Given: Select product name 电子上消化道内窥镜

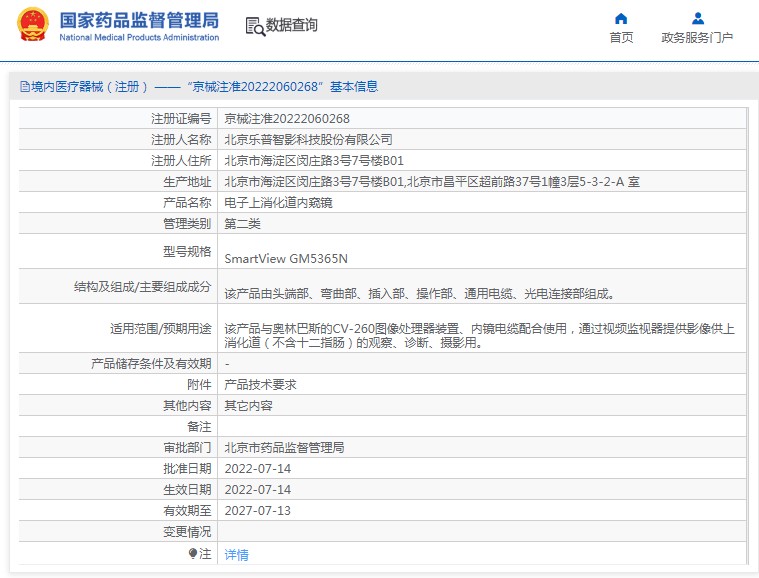Looking at the screenshot, I should pyautogui.click(x=278, y=202).
